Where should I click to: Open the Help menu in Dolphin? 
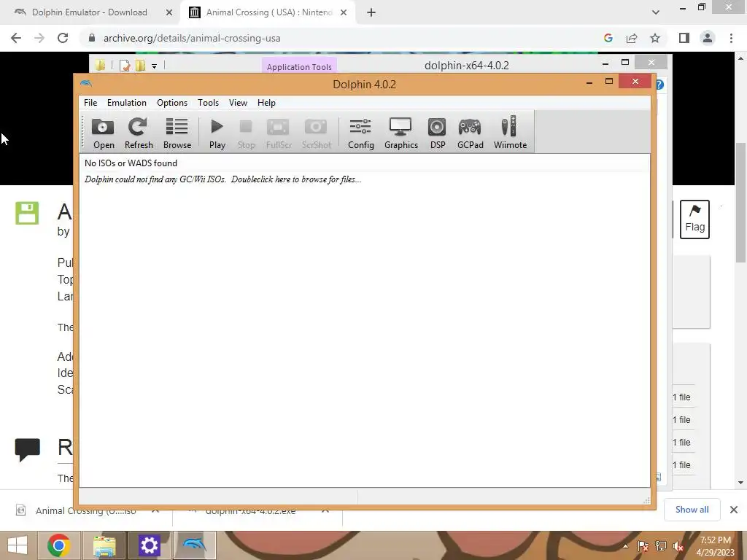(x=266, y=102)
